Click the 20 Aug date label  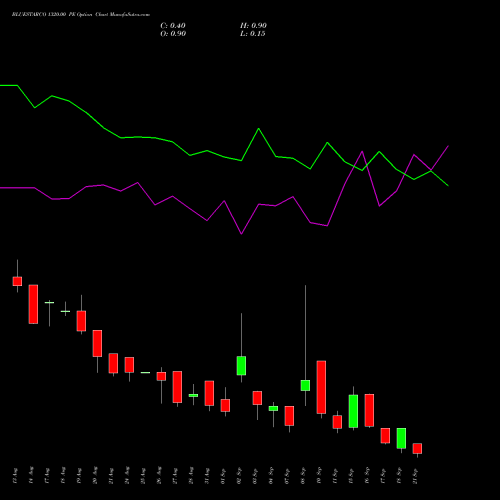point(95,476)
